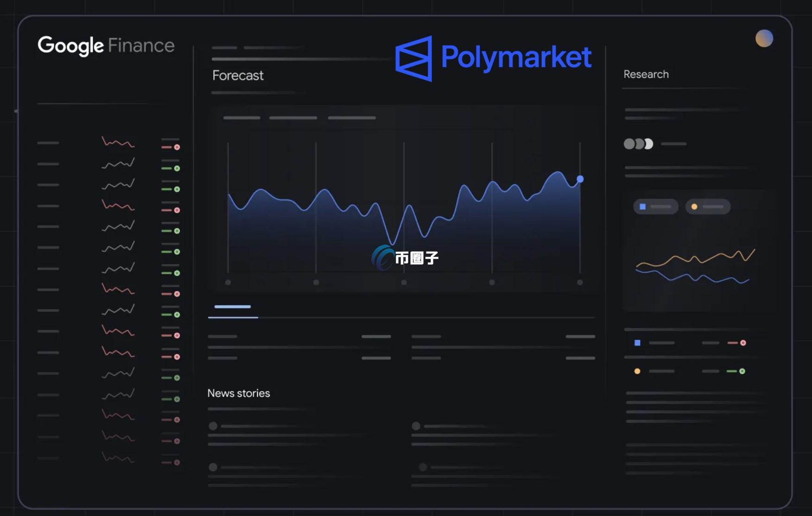812x516 pixels.
Task: Switch to the underlined active tab below the chart
Action: click(233, 307)
